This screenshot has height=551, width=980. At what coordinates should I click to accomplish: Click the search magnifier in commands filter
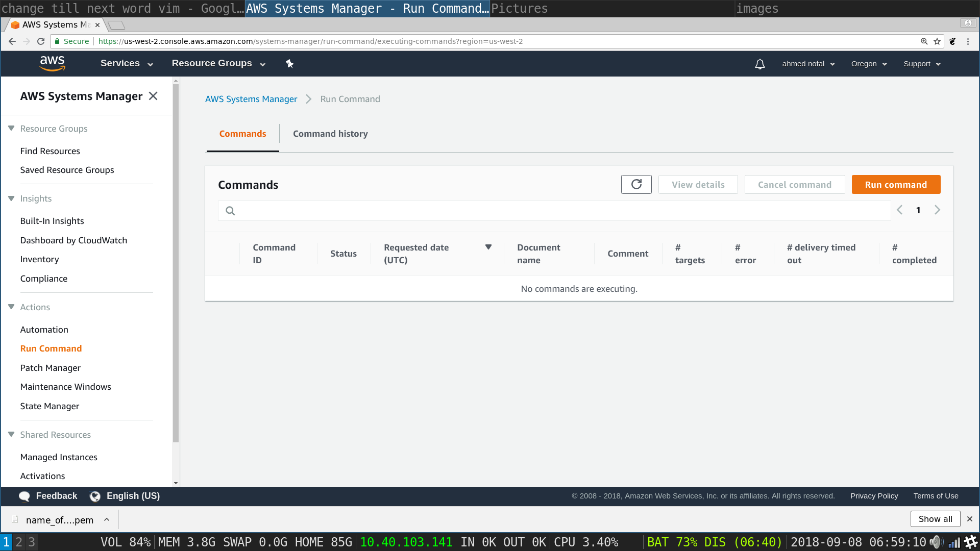[230, 211]
